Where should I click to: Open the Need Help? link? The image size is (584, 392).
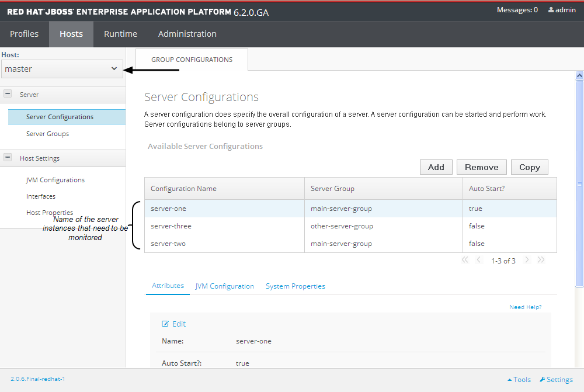click(526, 307)
